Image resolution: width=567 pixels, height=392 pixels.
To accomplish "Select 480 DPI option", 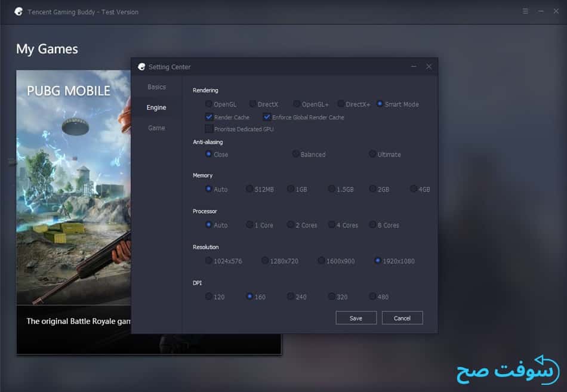I will 372,296.
